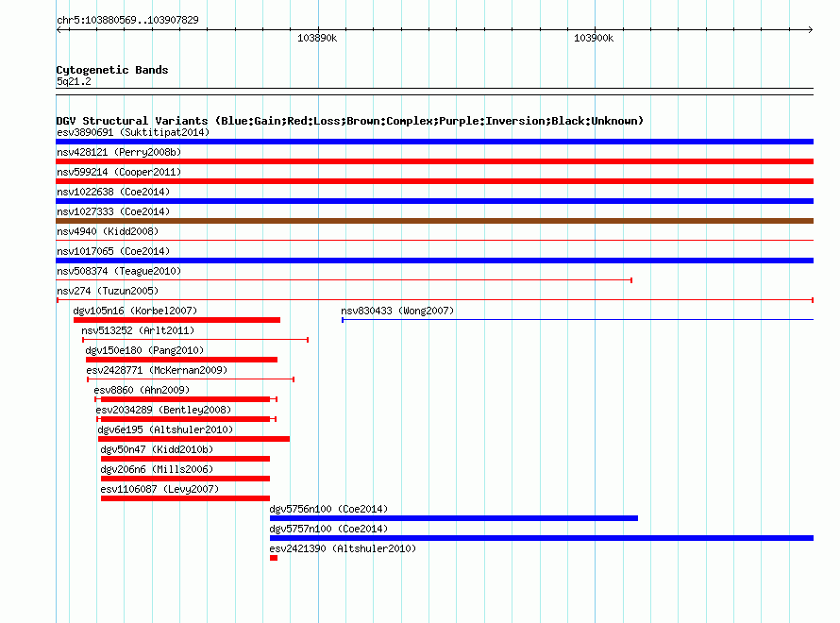The width and height of the screenshot is (840, 623).
Task: Click the thin red line under nsv274
Action: (x=434, y=300)
